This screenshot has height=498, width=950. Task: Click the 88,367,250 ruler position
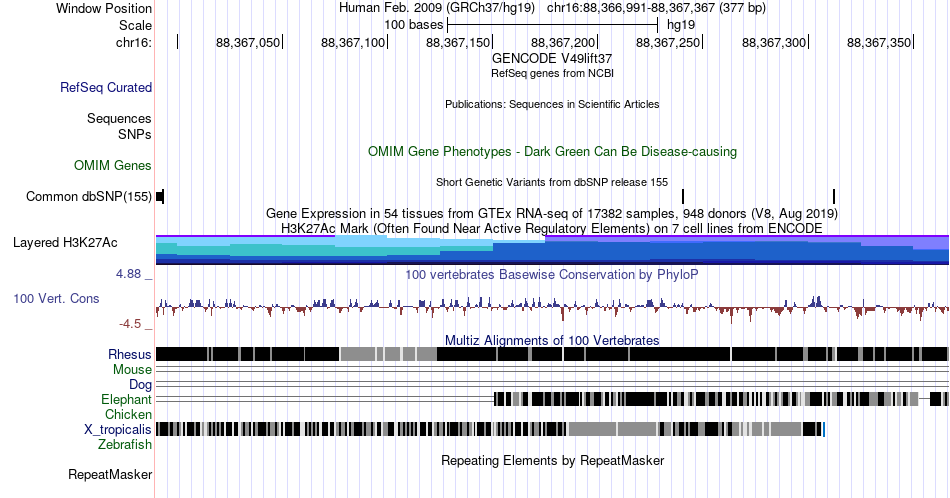click(668, 42)
